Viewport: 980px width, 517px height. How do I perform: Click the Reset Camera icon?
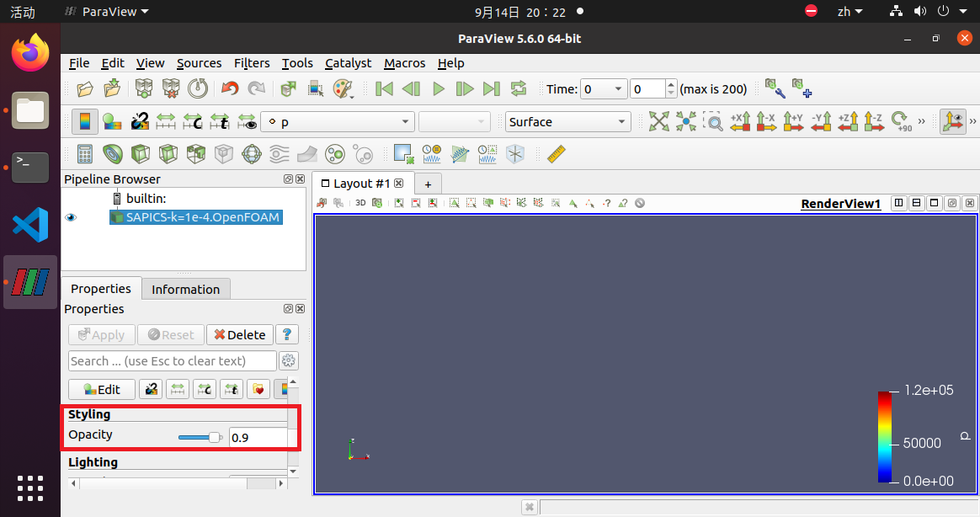658,122
